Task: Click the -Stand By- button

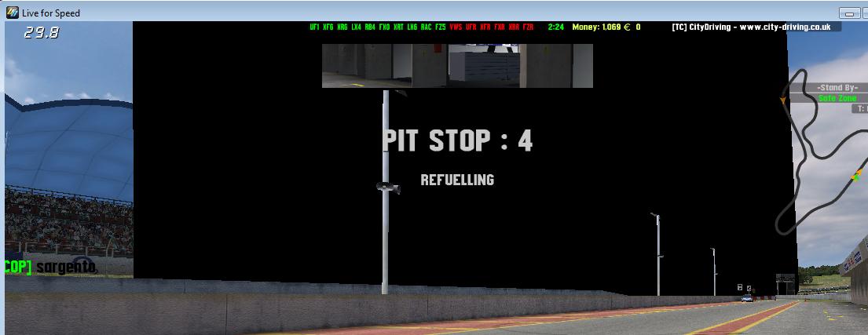Action: coord(837,88)
